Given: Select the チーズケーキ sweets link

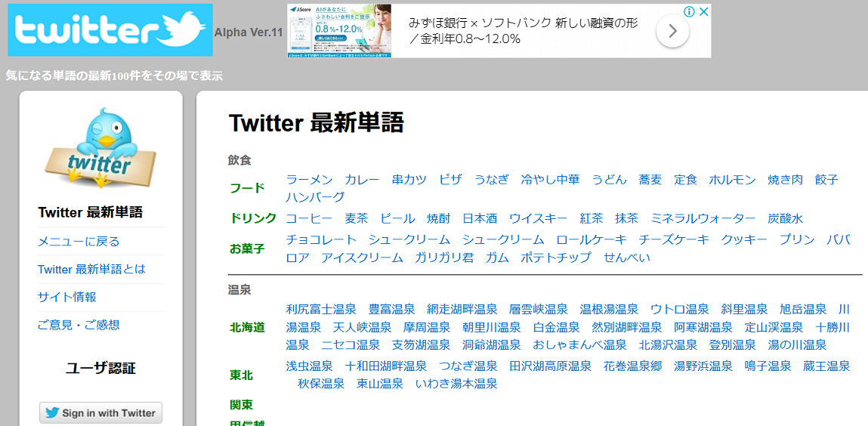Looking at the screenshot, I should 674,239.
